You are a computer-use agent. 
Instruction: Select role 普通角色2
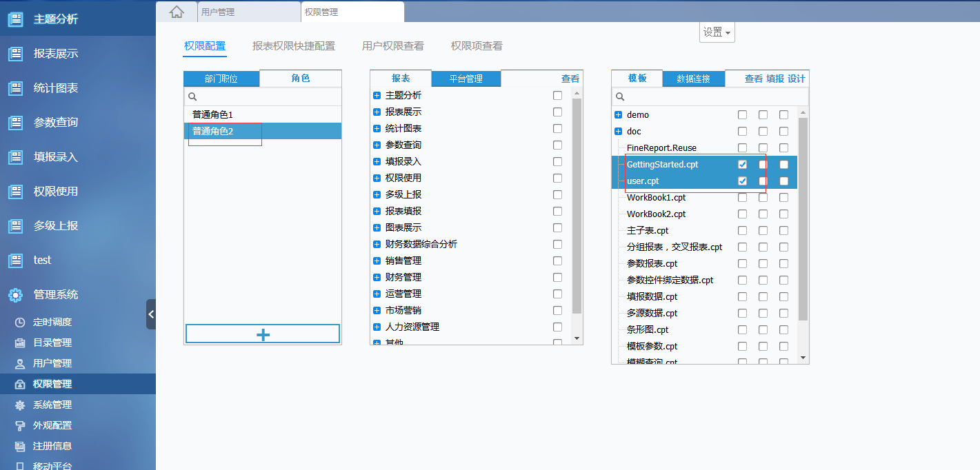(x=263, y=131)
